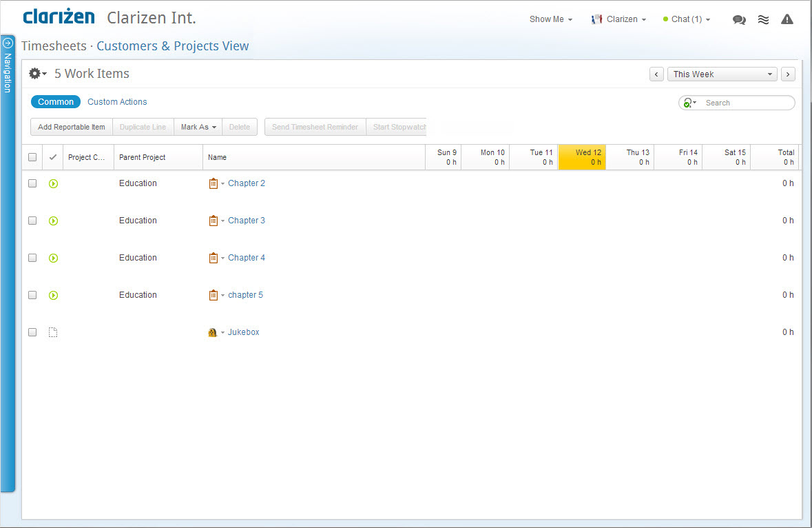Open the settings gear next to 5 Work Items

(x=33, y=73)
